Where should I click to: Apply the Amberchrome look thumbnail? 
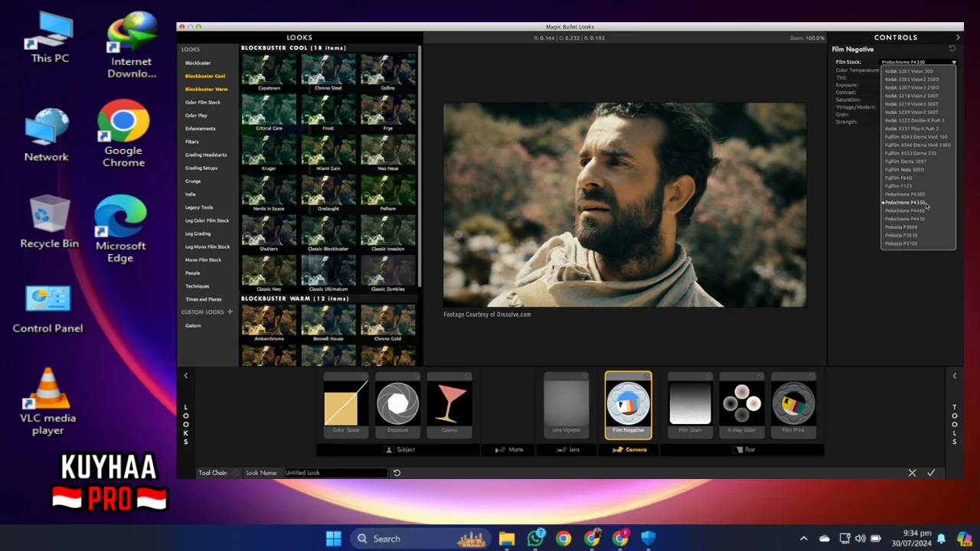pos(269,322)
